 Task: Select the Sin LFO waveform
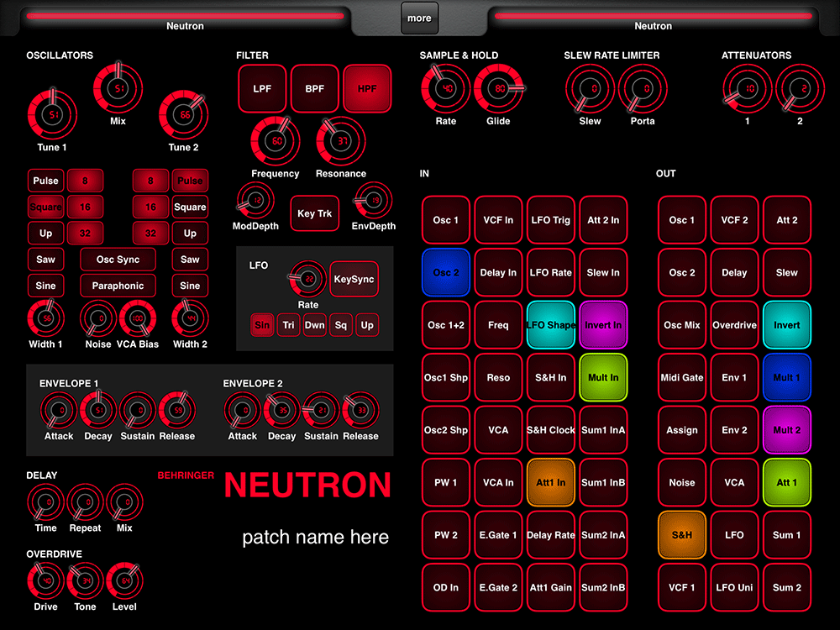pos(262,325)
